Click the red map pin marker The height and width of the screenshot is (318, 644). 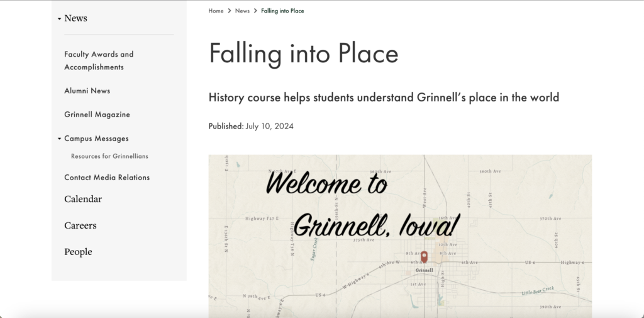click(x=425, y=256)
